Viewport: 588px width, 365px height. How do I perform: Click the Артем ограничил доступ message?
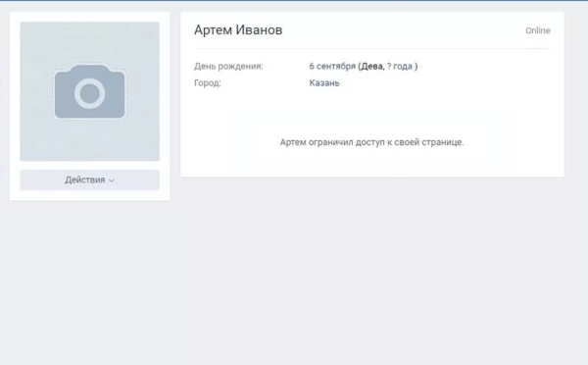point(372,142)
